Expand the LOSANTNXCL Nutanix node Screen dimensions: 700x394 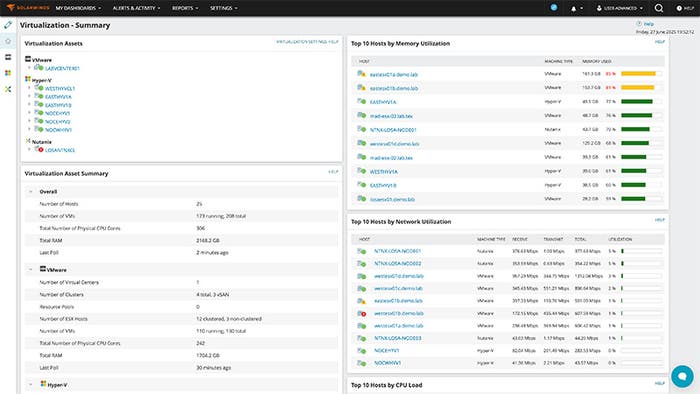coord(29,149)
